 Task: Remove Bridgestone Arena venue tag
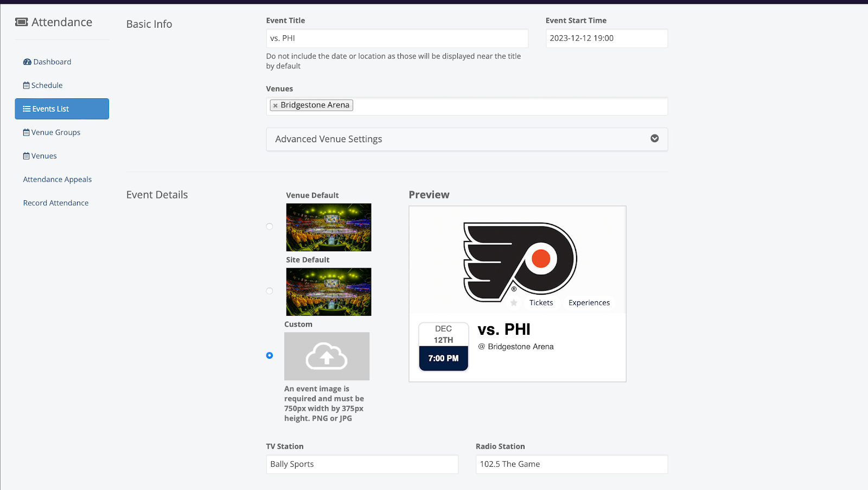tap(276, 105)
